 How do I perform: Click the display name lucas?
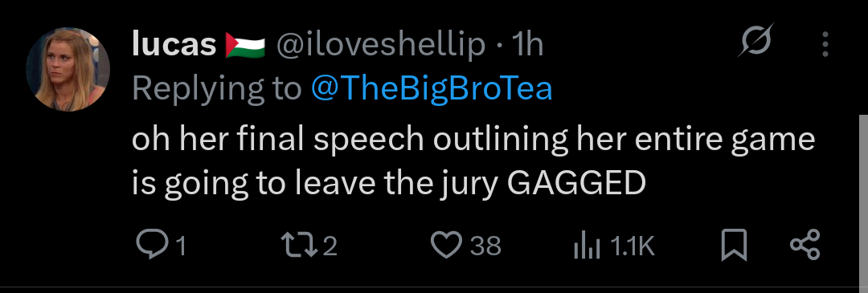pyautogui.click(x=174, y=44)
